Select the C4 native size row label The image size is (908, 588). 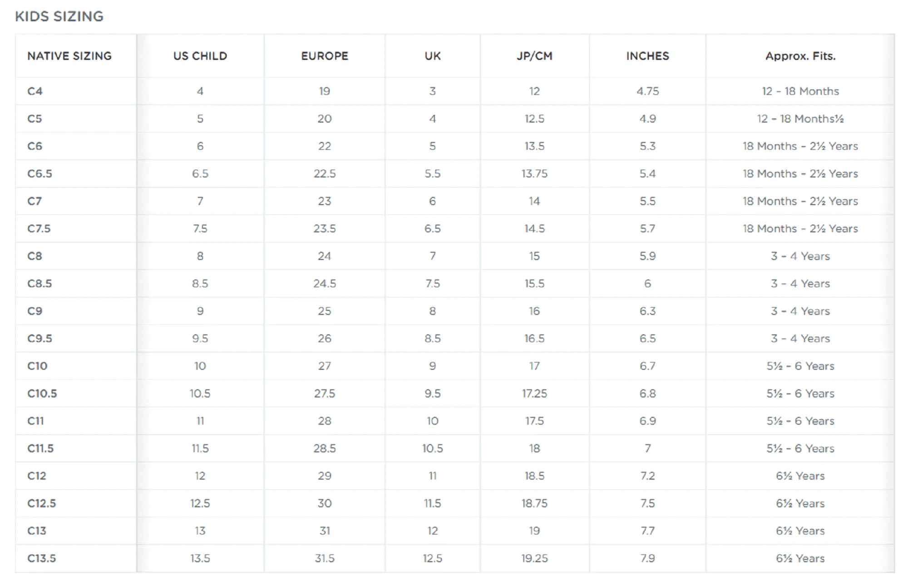coord(35,91)
